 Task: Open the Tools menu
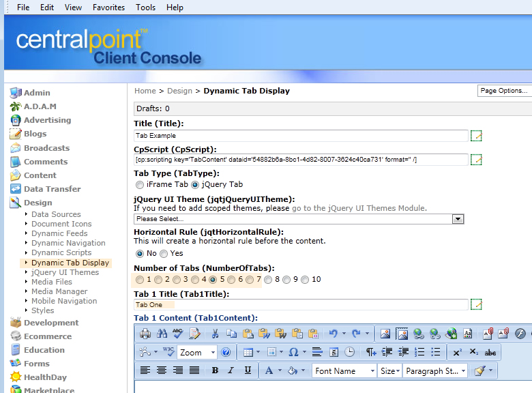pyautogui.click(x=145, y=8)
